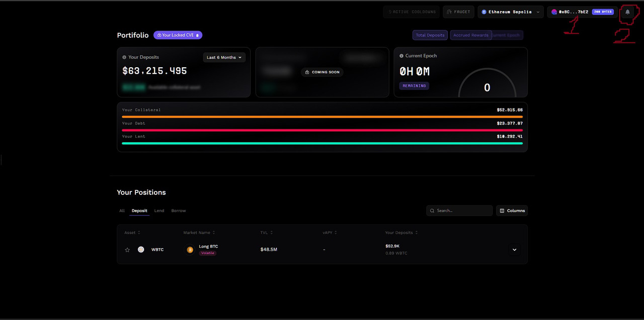Sort by Market Name column
The width and height of the screenshot is (644, 320).
click(x=199, y=233)
